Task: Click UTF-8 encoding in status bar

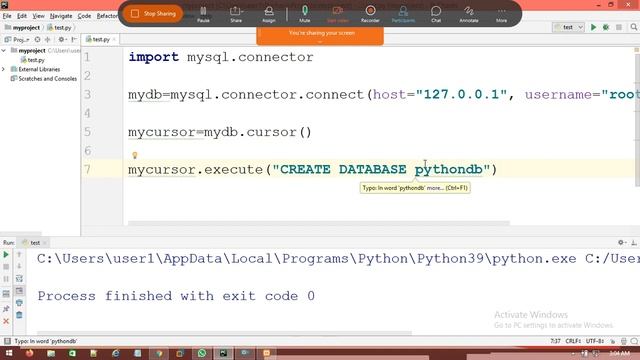Action: coord(595,341)
